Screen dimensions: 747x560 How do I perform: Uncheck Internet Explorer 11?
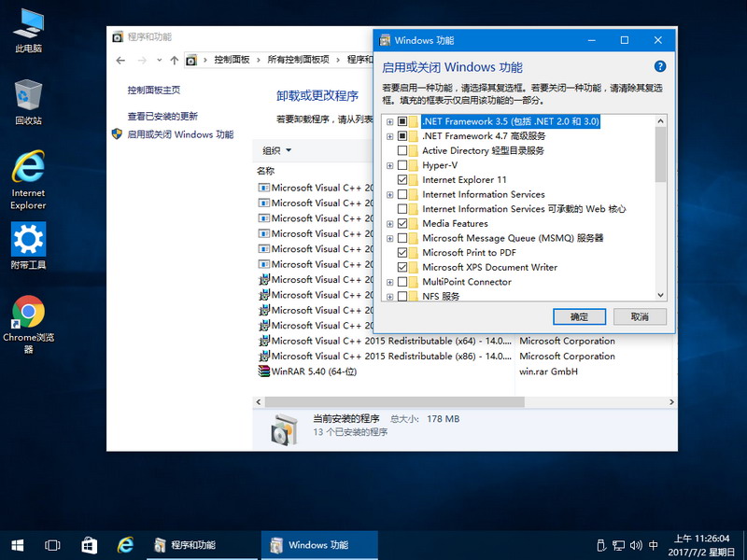click(x=402, y=179)
